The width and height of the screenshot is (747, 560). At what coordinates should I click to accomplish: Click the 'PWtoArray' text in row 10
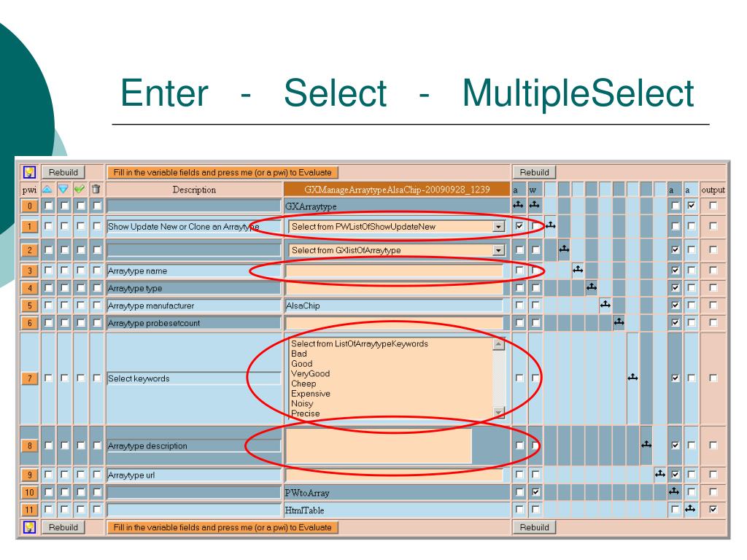pyautogui.click(x=307, y=493)
